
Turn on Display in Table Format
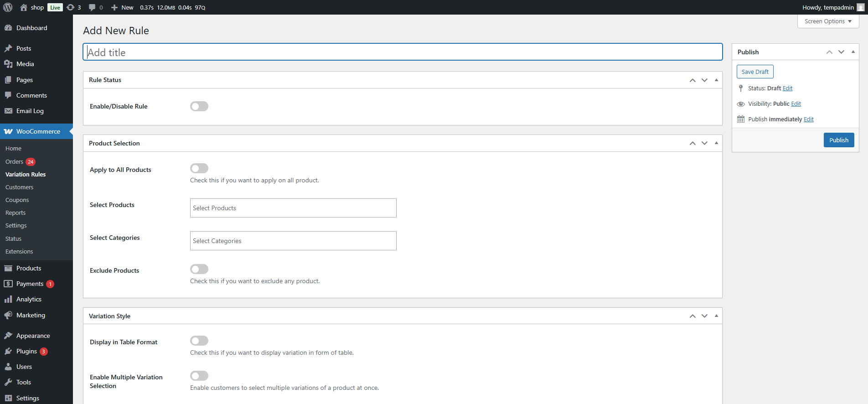pyautogui.click(x=199, y=341)
